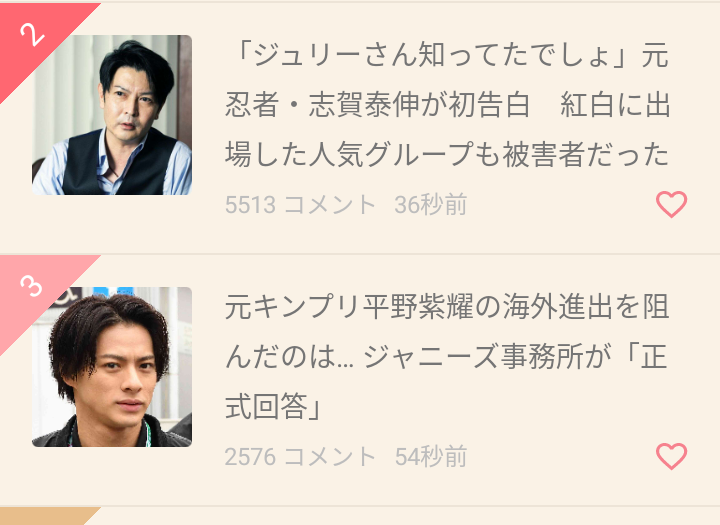Like the rank 2 article with heart icon

pos(671,204)
